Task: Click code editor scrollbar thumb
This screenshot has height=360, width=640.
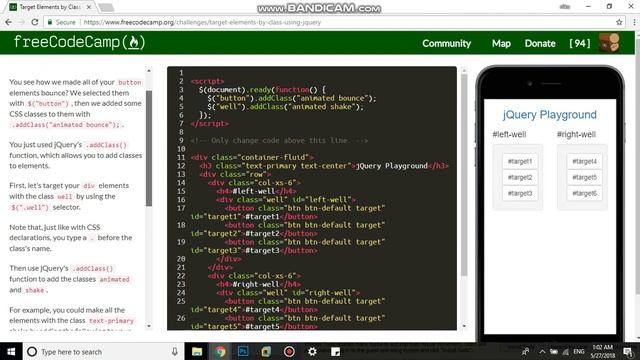Action: coord(464,176)
